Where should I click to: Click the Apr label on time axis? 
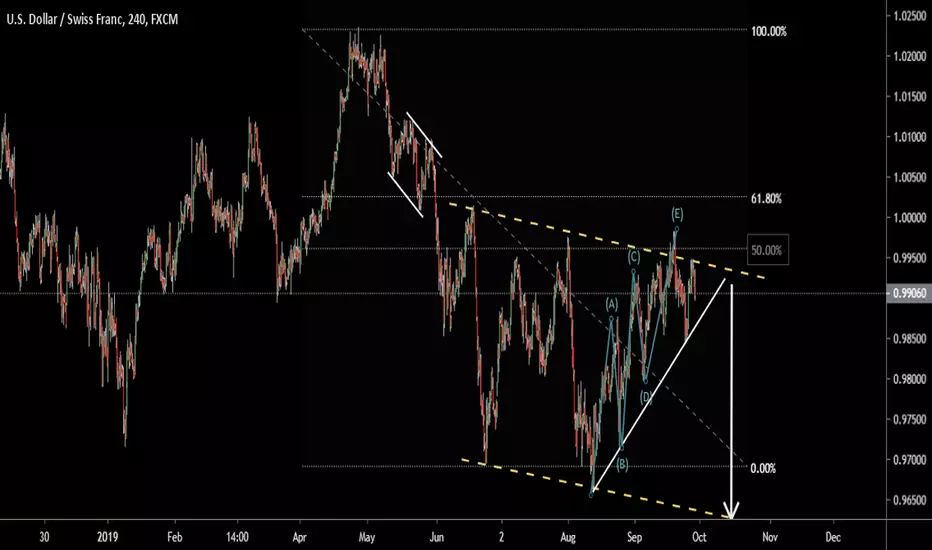click(300, 538)
